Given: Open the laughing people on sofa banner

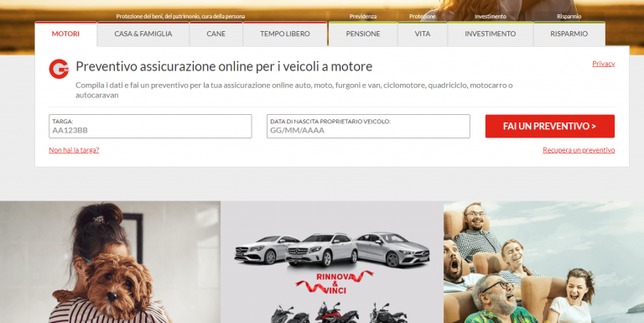Looking at the screenshot, I should pyautogui.click(x=543, y=263).
